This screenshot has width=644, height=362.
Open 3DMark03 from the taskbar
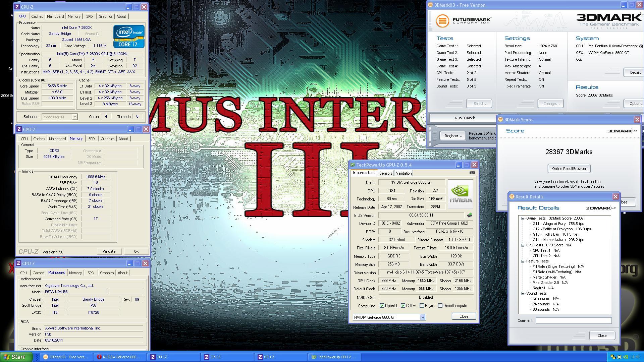pyautogui.click(x=65, y=357)
